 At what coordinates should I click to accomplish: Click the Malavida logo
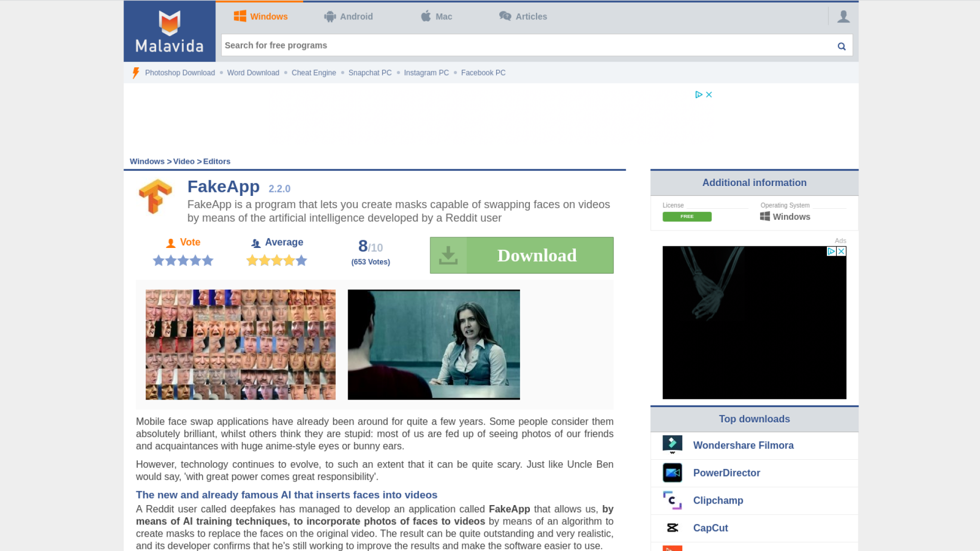click(169, 32)
